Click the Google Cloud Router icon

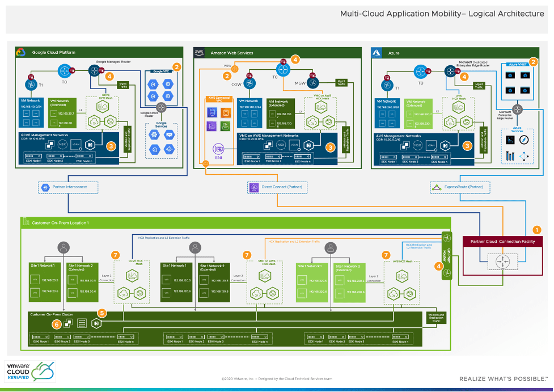161,107
